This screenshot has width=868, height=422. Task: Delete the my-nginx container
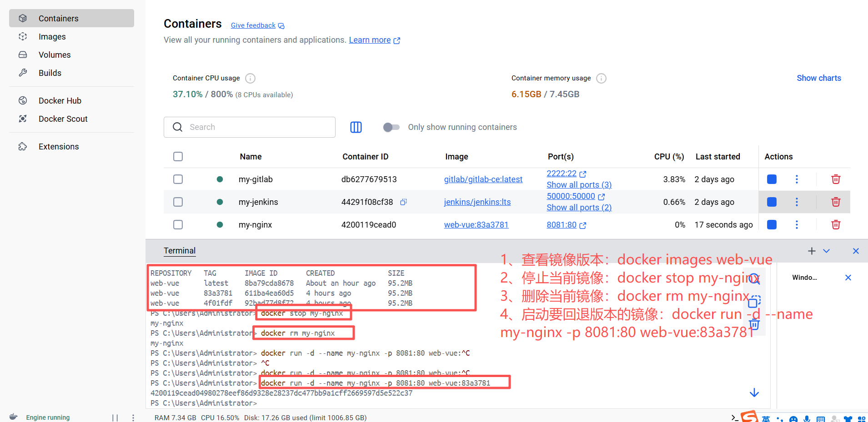(x=836, y=225)
